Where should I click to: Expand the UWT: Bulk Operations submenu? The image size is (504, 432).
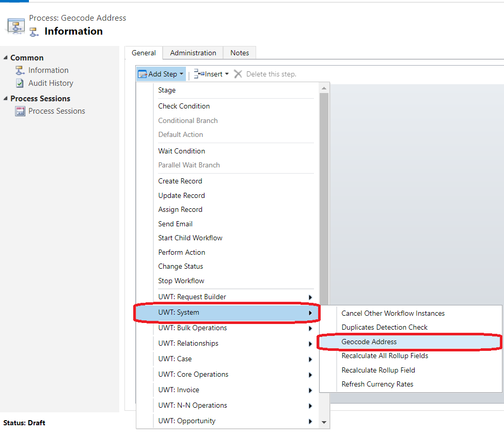(310, 328)
